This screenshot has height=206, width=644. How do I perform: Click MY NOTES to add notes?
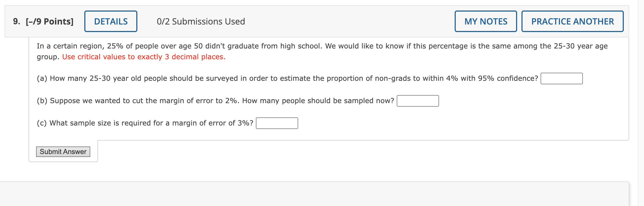point(486,21)
